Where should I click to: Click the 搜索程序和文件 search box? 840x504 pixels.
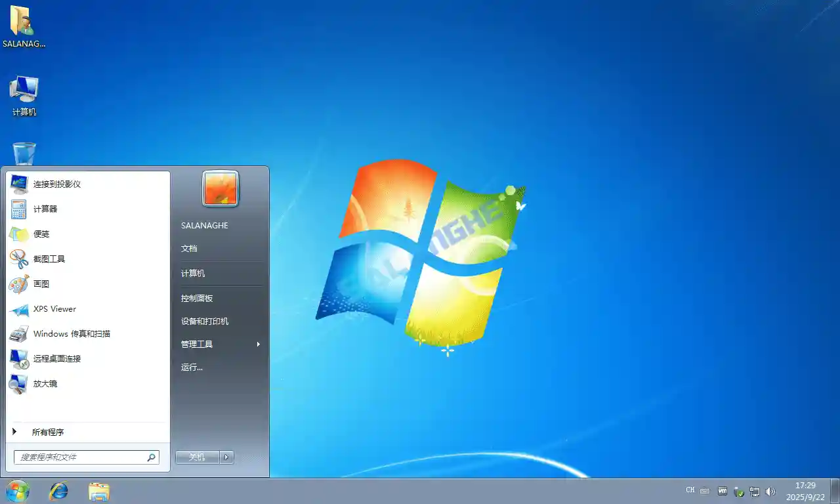(82, 457)
